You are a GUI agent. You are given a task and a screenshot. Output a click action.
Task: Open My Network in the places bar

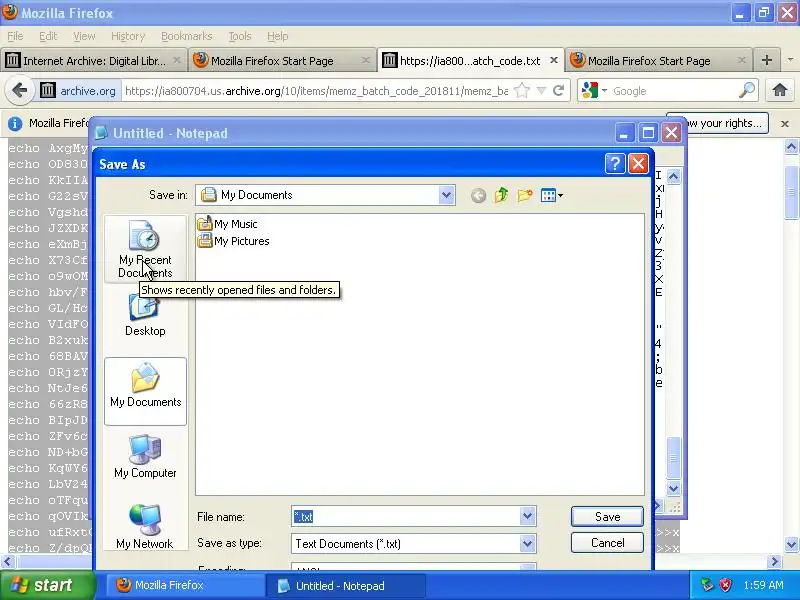(x=145, y=526)
